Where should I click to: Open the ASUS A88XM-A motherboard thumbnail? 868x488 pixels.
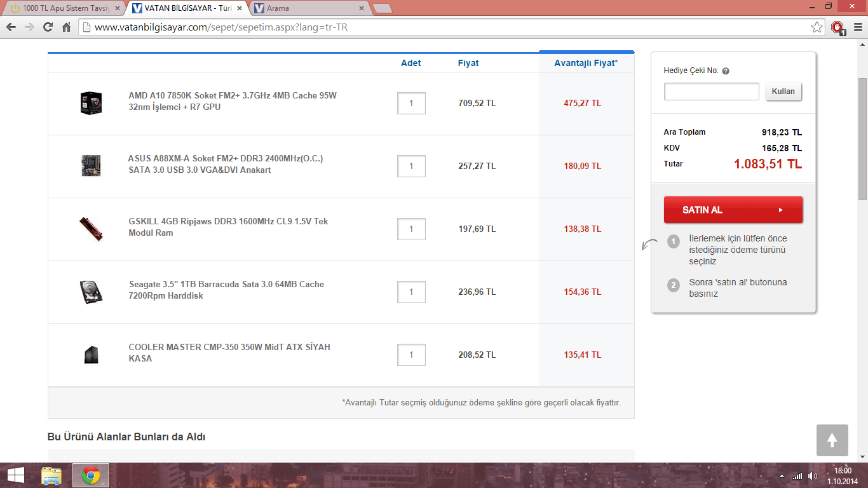(92, 165)
